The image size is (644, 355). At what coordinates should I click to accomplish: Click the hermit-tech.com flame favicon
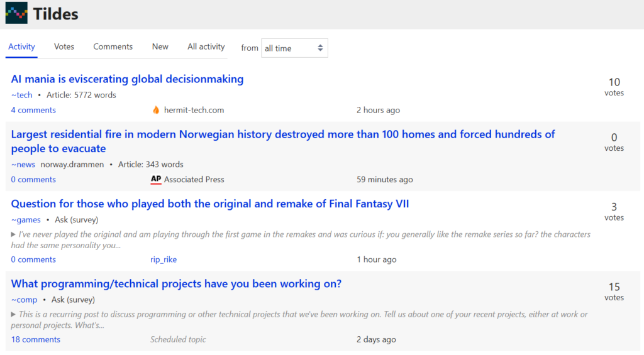click(x=156, y=110)
